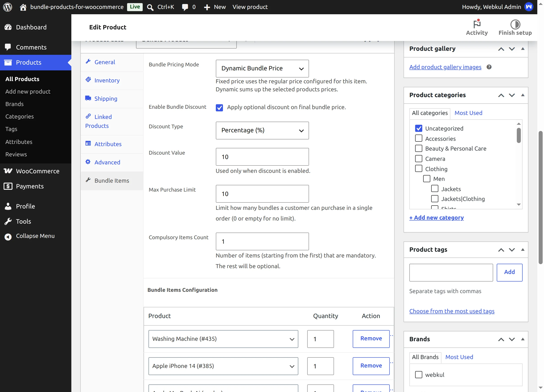This screenshot has height=392, width=544.
Task: Focus the Discount Value field
Action: 262,157
